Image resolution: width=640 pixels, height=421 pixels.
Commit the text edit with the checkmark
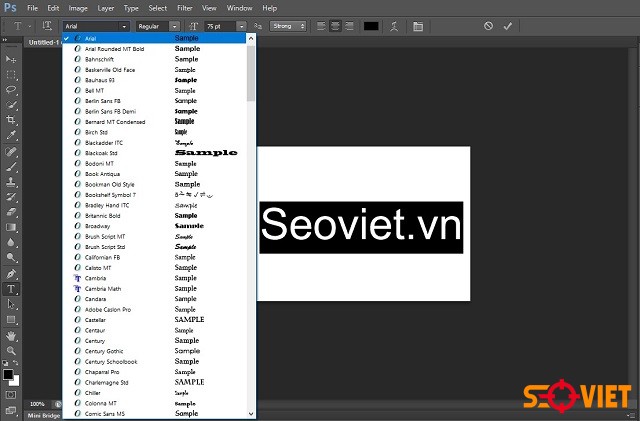coord(508,25)
